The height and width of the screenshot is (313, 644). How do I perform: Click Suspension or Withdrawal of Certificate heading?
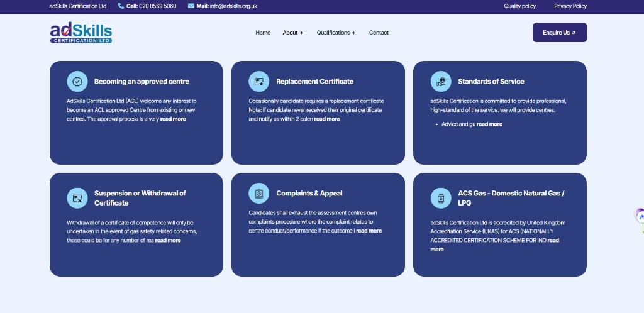tap(140, 198)
